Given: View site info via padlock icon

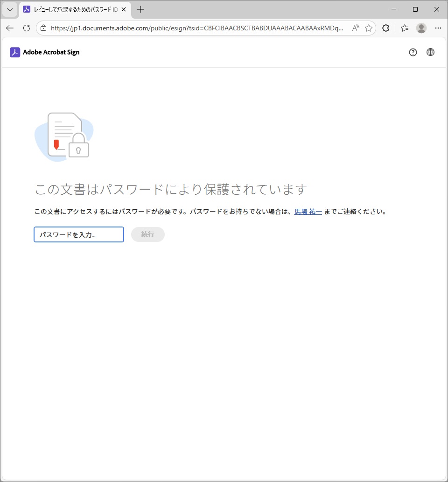Looking at the screenshot, I should coord(43,28).
